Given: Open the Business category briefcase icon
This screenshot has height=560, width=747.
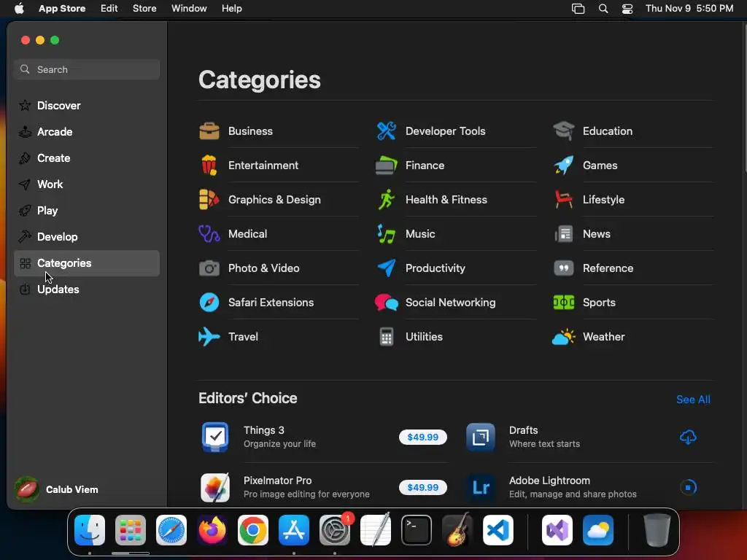Looking at the screenshot, I should point(209,131).
